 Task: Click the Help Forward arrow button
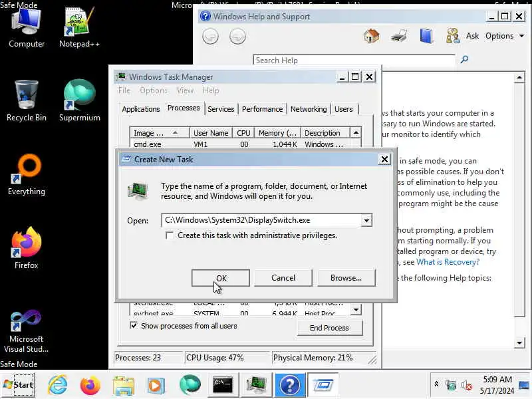point(237,37)
